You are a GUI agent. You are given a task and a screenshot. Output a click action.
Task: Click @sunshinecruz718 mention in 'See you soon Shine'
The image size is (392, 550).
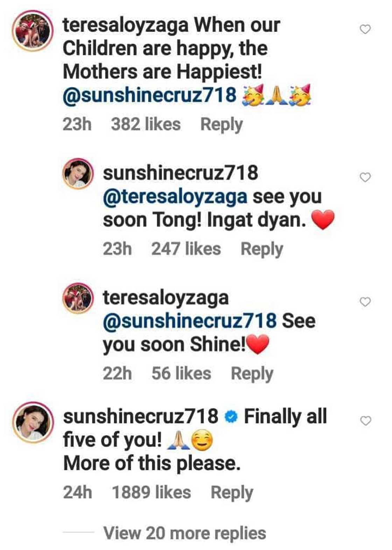pos(189,321)
